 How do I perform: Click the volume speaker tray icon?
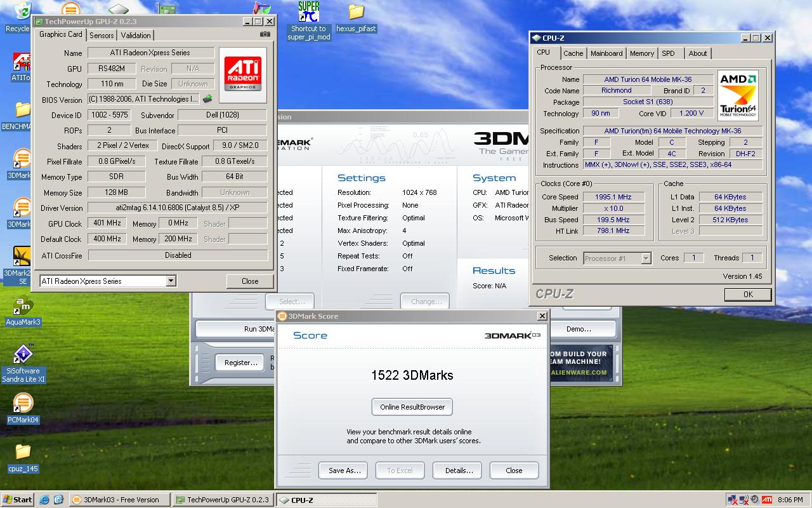755,500
